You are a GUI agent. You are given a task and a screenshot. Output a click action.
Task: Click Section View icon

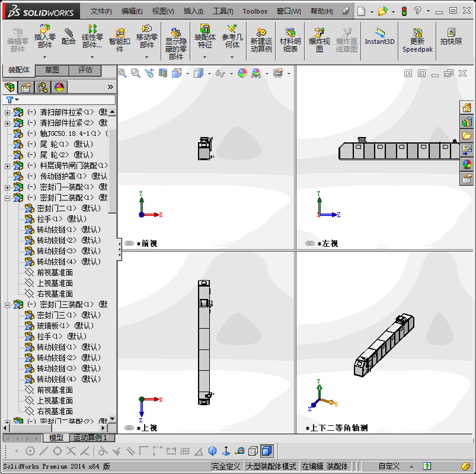[x=162, y=73]
